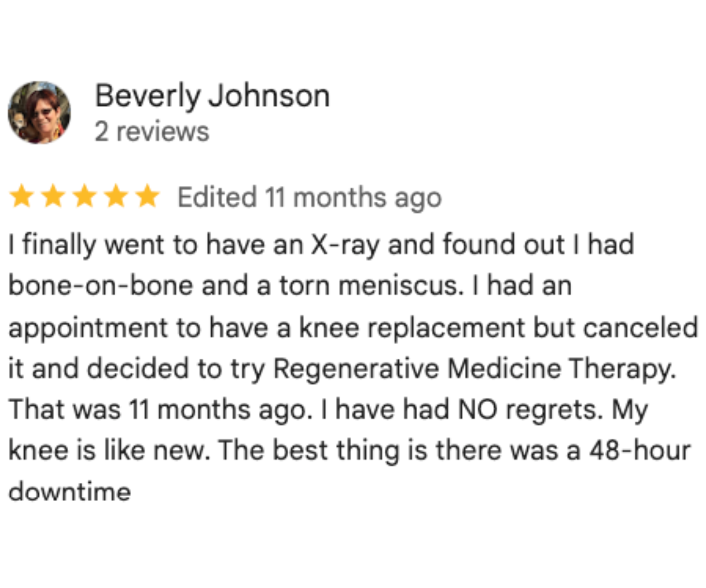Open the Beverly Johnson reviewer name link
This screenshot has width=706, height=588.
tap(212, 96)
